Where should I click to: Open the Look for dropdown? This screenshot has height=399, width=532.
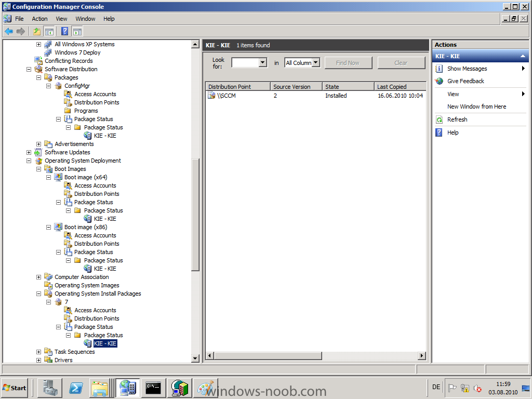coord(262,63)
